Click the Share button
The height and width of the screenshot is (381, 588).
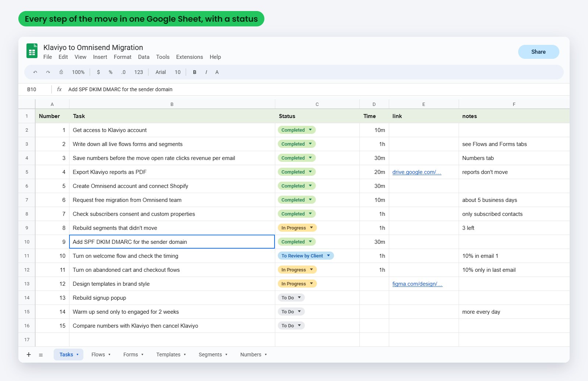(538, 52)
